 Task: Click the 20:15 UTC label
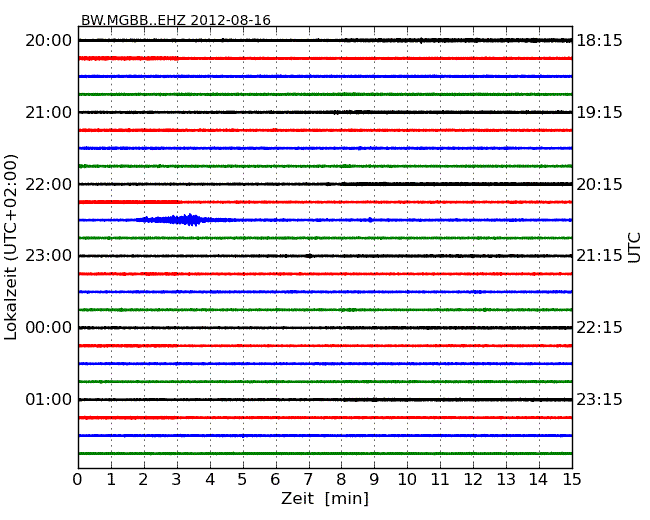(x=599, y=184)
